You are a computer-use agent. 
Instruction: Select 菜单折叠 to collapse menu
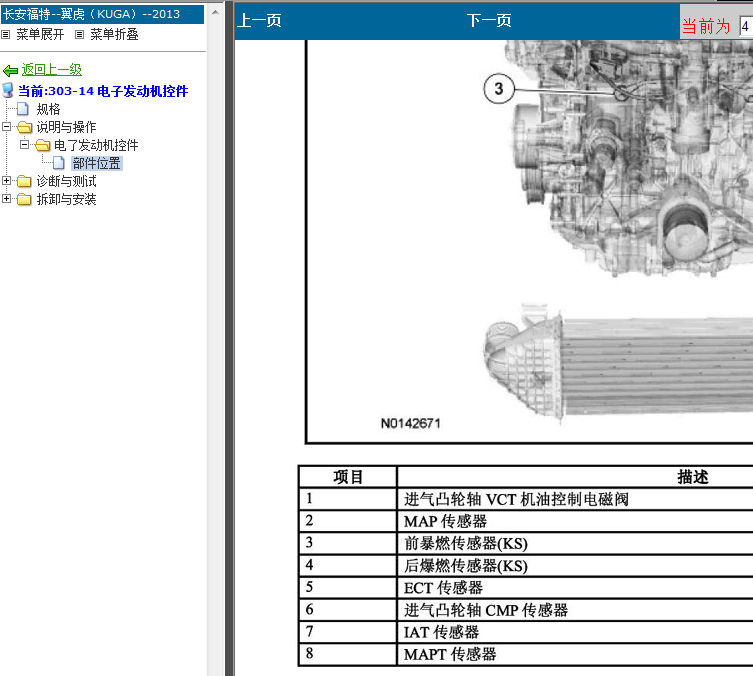coord(114,35)
